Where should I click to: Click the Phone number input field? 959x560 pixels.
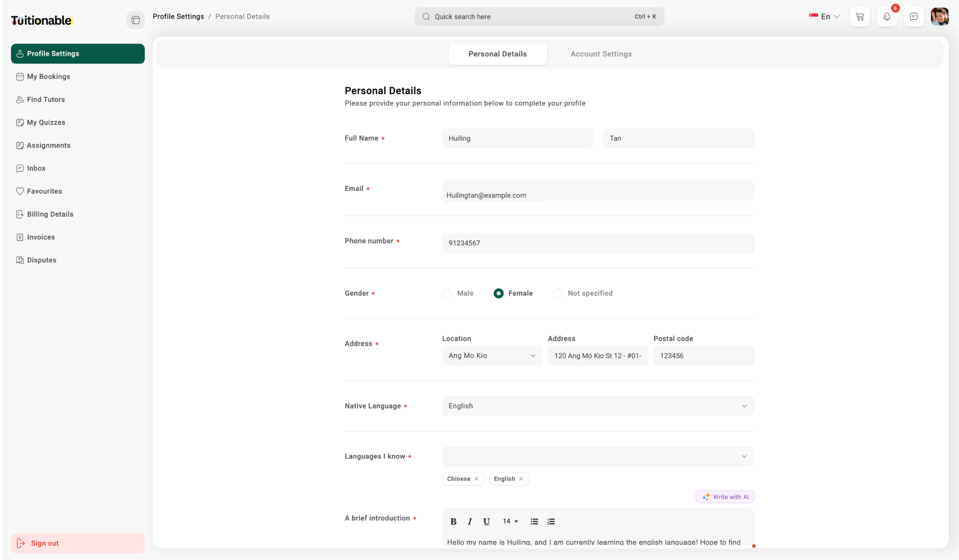point(597,243)
